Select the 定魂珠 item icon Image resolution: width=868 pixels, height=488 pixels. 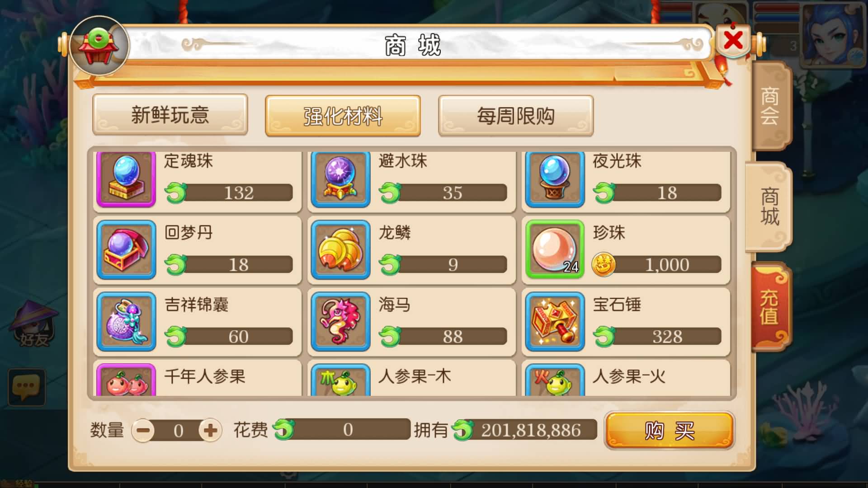click(126, 179)
